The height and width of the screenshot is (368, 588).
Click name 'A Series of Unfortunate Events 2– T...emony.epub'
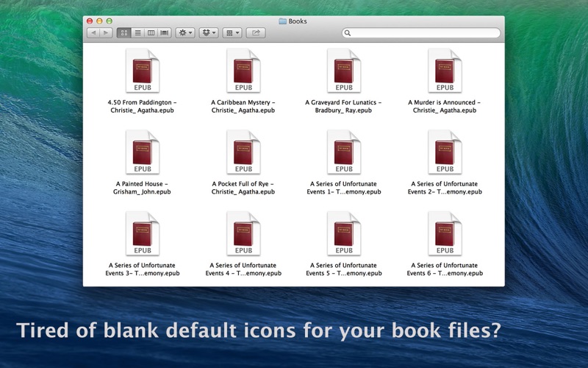(445, 188)
